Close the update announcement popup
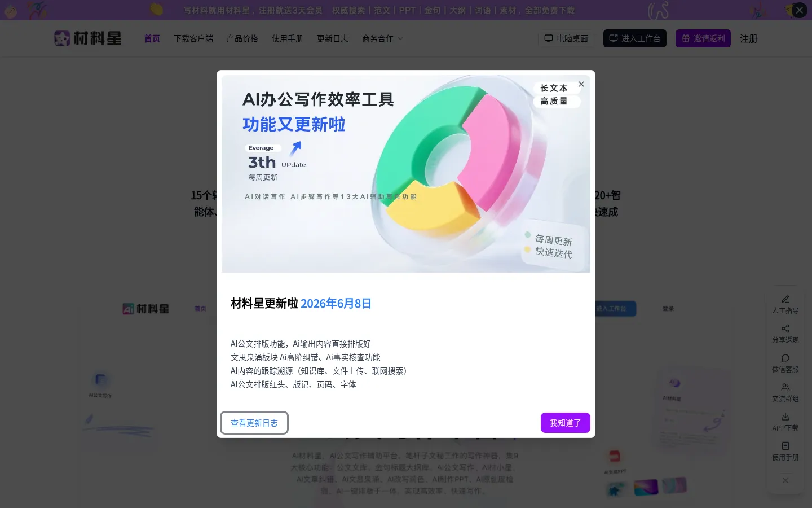The image size is (812, 508). [581, 84]
